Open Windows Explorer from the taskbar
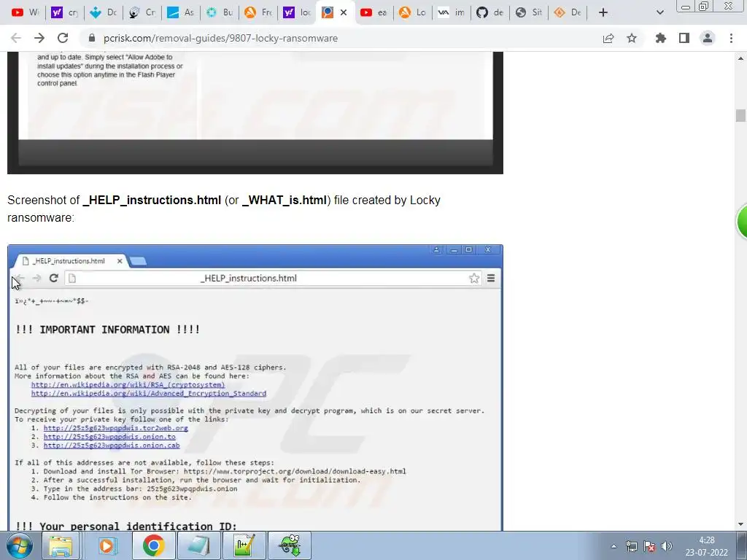Image resolution: width=747 pixels, height=560 pixels. tap(61, 545)
